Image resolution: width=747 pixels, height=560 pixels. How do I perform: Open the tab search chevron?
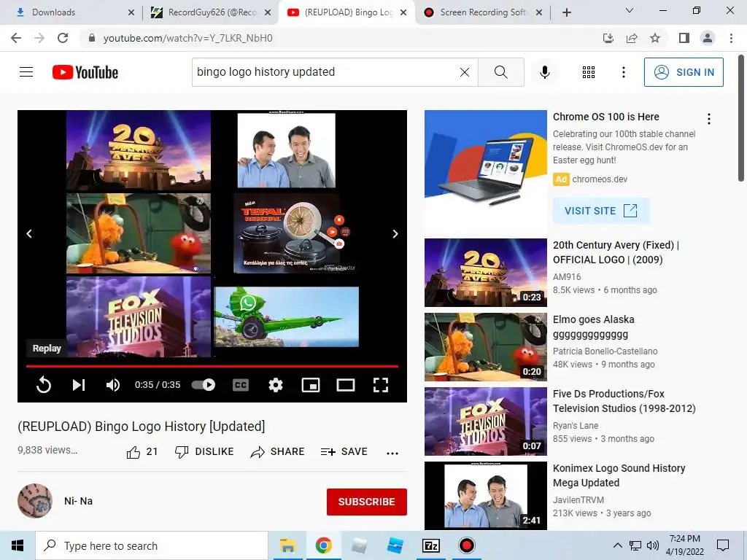pyautogui.click(x=630, y=10)
